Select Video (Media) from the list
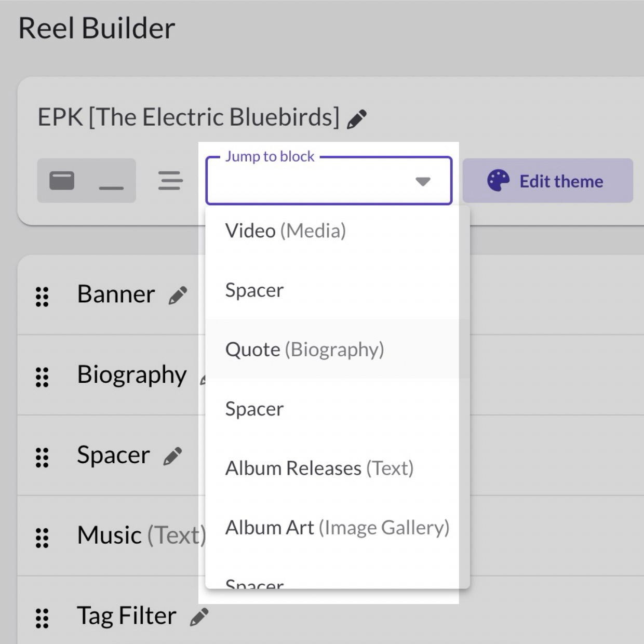The image size is (644, 644). tap(286, 231)
